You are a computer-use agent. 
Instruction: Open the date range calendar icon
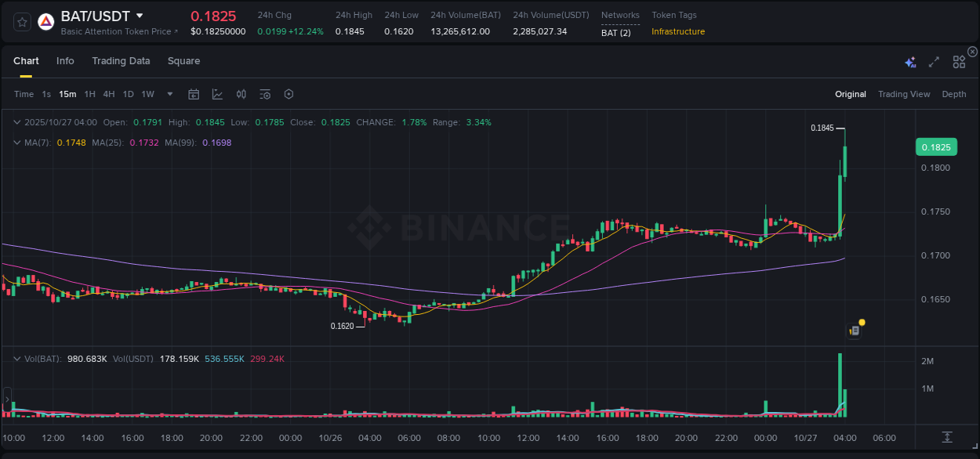point(194,94)
